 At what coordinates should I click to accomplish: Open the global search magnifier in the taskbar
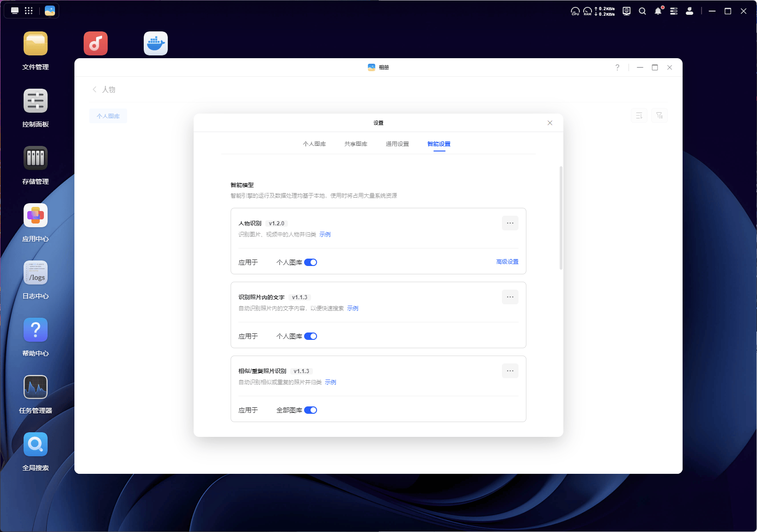[642, 11]
